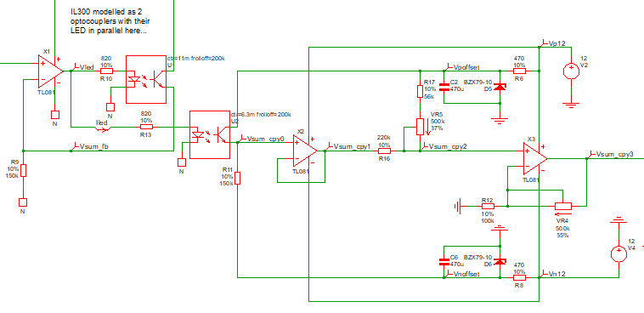644x313 pixels.
Task: Select the X3 TL081 op-amp symbol
Action: pyautogui.click(x=534, y=159)
